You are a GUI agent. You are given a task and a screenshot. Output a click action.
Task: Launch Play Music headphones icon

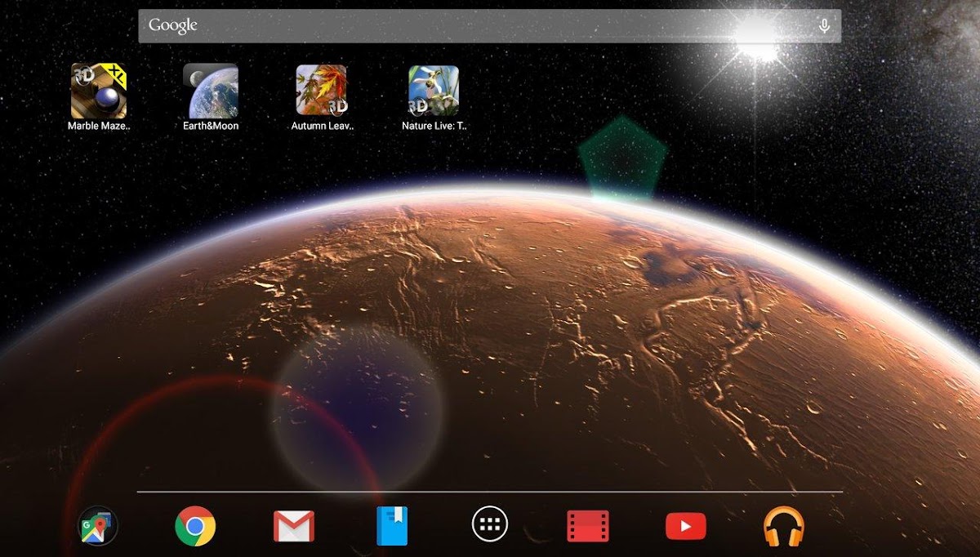[x=784, y=526]
